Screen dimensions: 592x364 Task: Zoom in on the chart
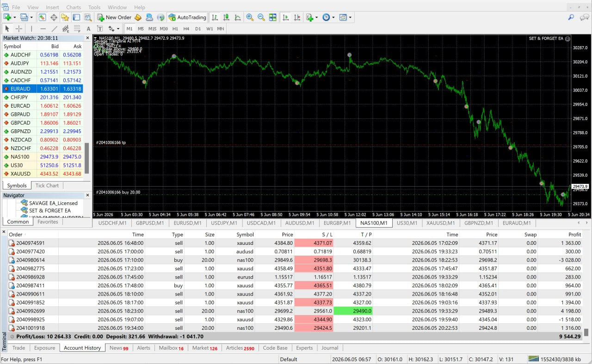point(250,17)
